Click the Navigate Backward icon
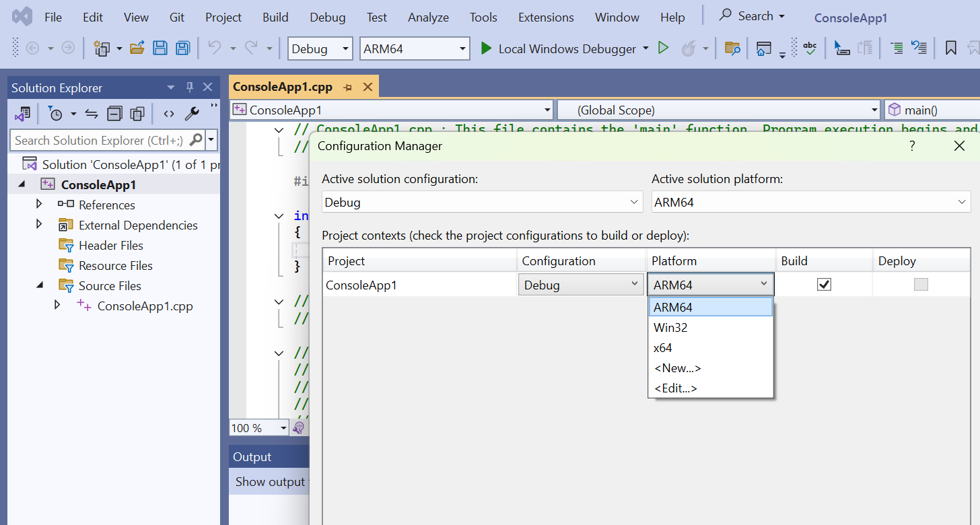 coord(32,48)
